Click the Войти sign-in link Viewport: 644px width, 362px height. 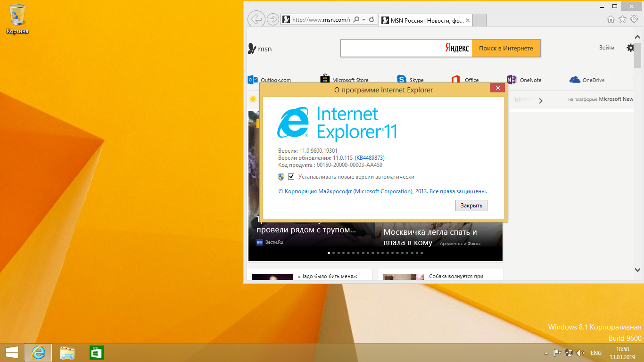coord(607,48)
